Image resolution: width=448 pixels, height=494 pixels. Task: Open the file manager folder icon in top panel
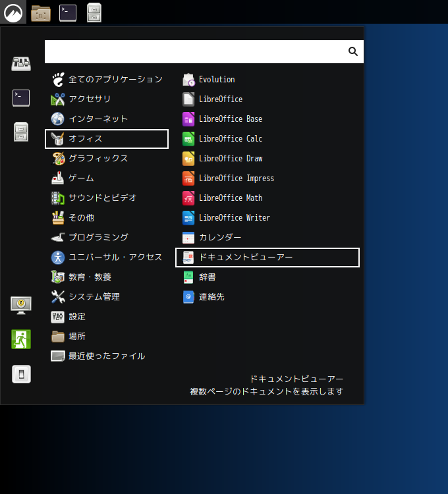41,13
